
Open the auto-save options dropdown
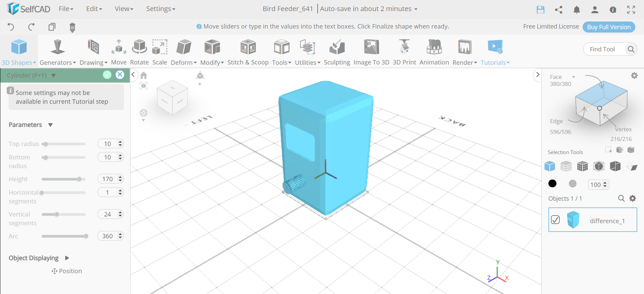(x=416, y=9)
